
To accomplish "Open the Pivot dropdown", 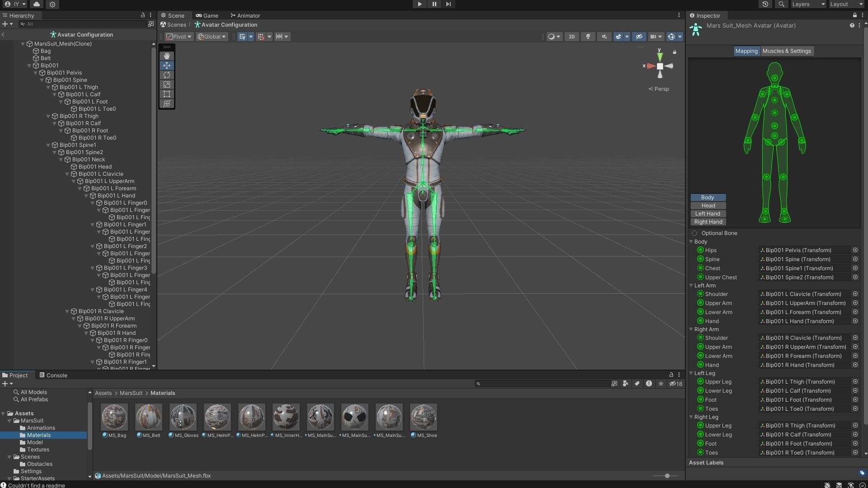I will coord(179,37).
